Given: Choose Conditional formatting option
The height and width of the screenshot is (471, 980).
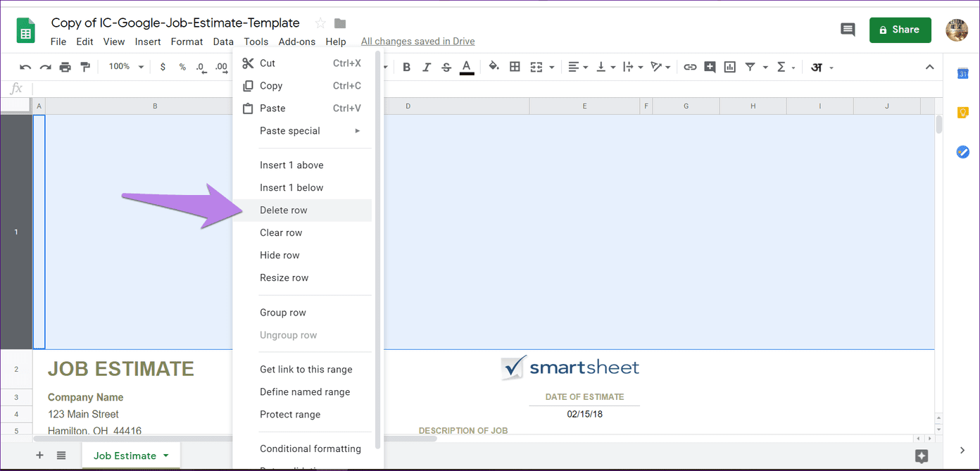Looking at the screenshot, I should pos(303,448).
